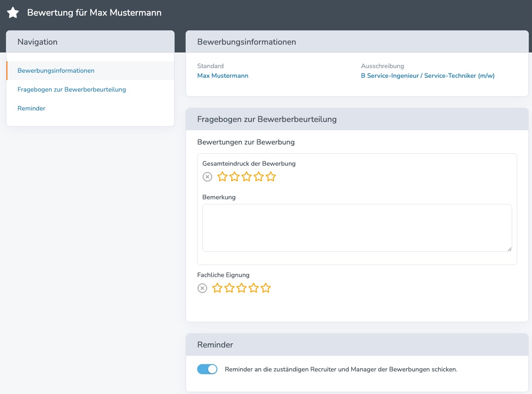
Task: Click the Reminder section header
Action: [215, 345]
